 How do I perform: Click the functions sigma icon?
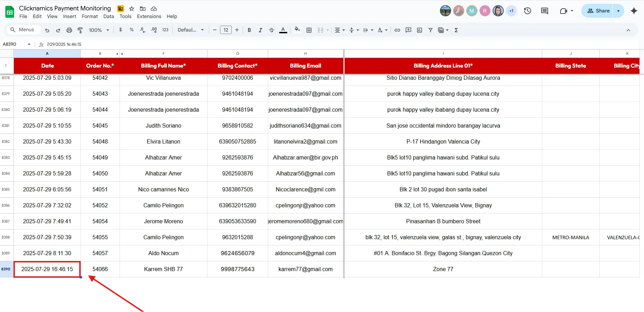[456, 30]
